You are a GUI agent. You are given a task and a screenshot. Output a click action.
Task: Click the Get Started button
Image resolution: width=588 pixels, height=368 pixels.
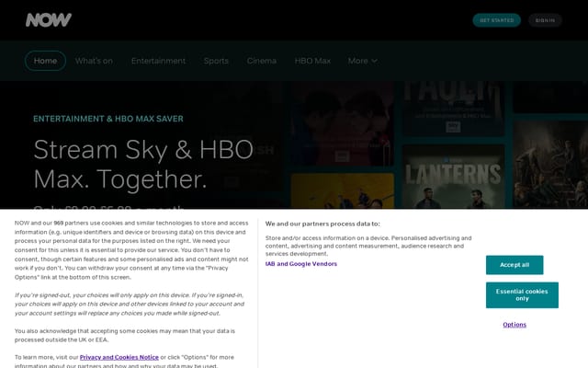pos(496,20)
